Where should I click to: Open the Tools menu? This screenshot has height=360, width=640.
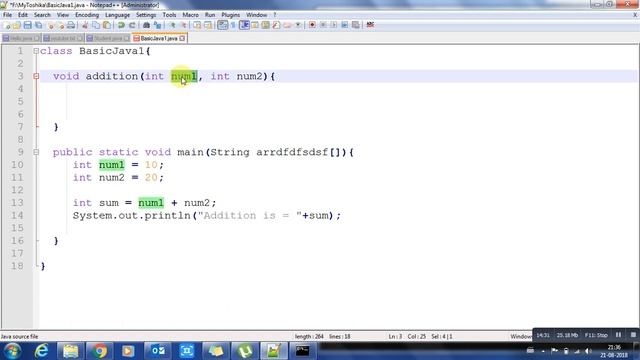(169, 15)
